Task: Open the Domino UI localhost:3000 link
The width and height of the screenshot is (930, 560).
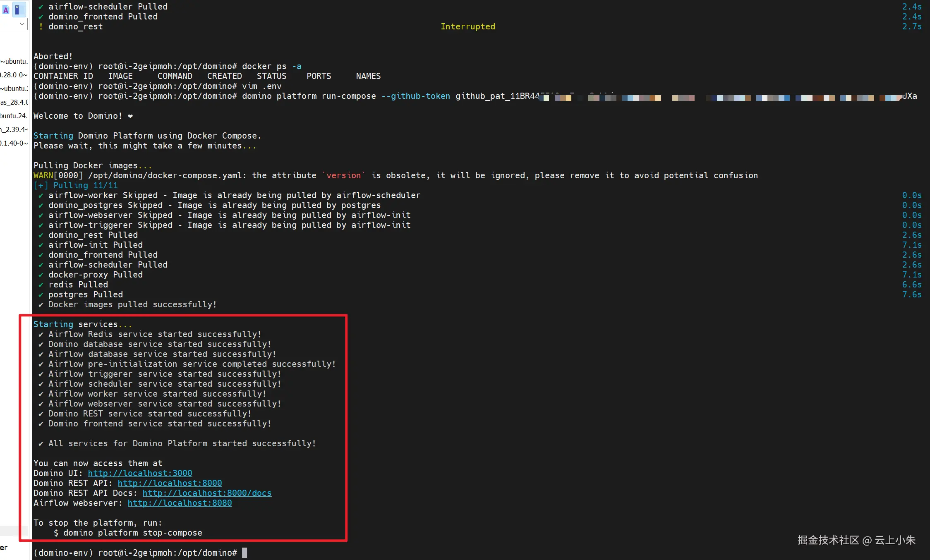Action: point(140,473)
